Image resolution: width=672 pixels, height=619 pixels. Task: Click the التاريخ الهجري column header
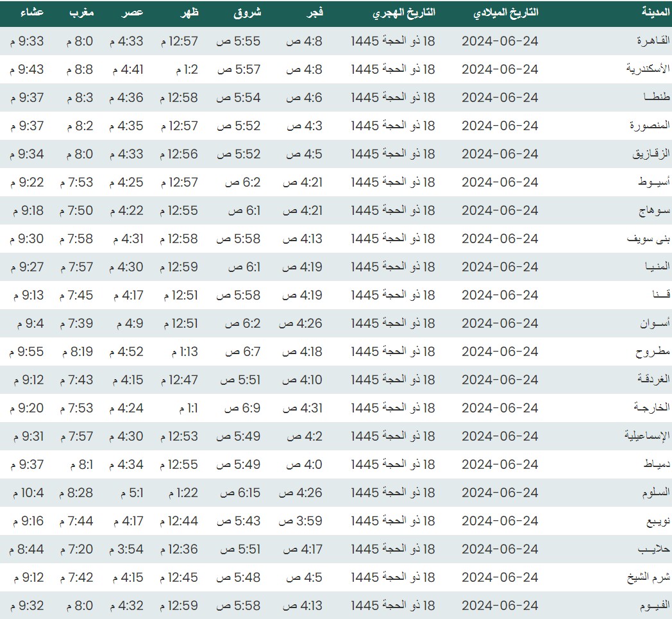click(404, 13)
